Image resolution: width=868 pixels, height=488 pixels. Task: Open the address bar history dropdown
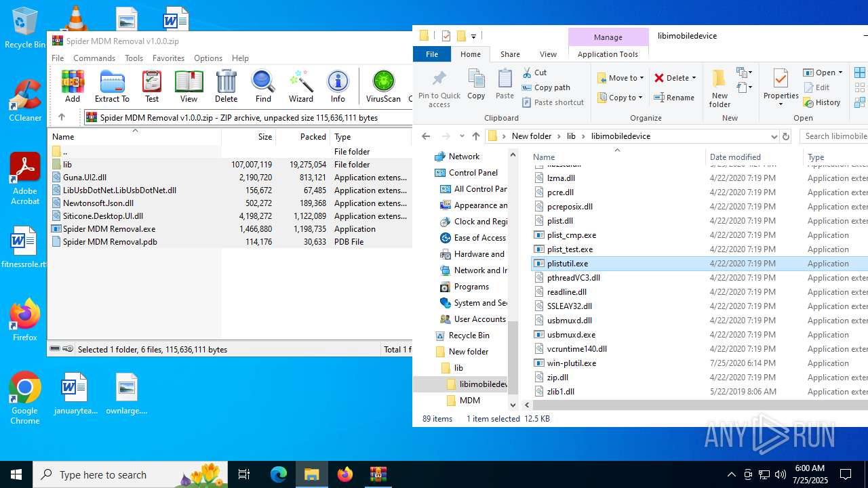click(x=774, y=136)
